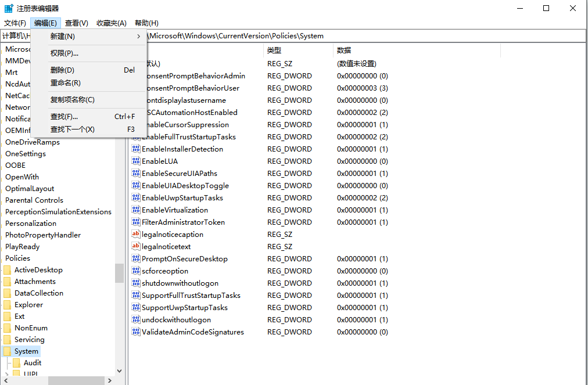This screenshot has width=588, height=385.
Task: Click the FilterAdministratorToken value icon
Action: [x=136, y=222]
